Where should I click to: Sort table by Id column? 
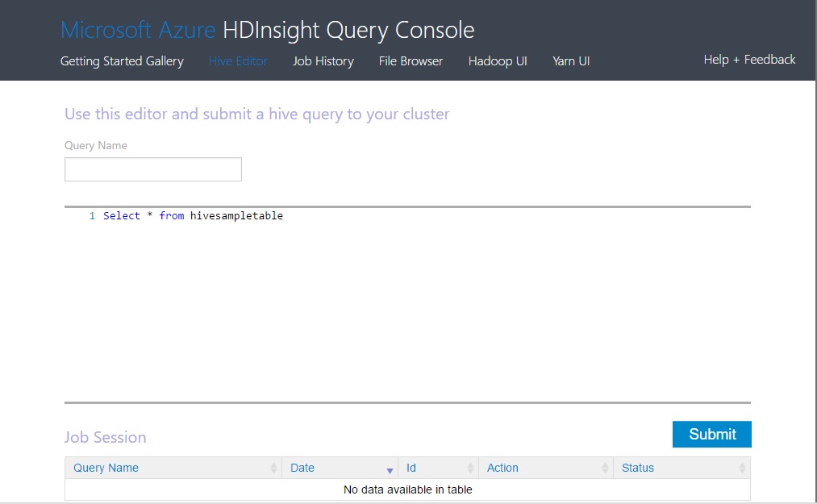438,468
